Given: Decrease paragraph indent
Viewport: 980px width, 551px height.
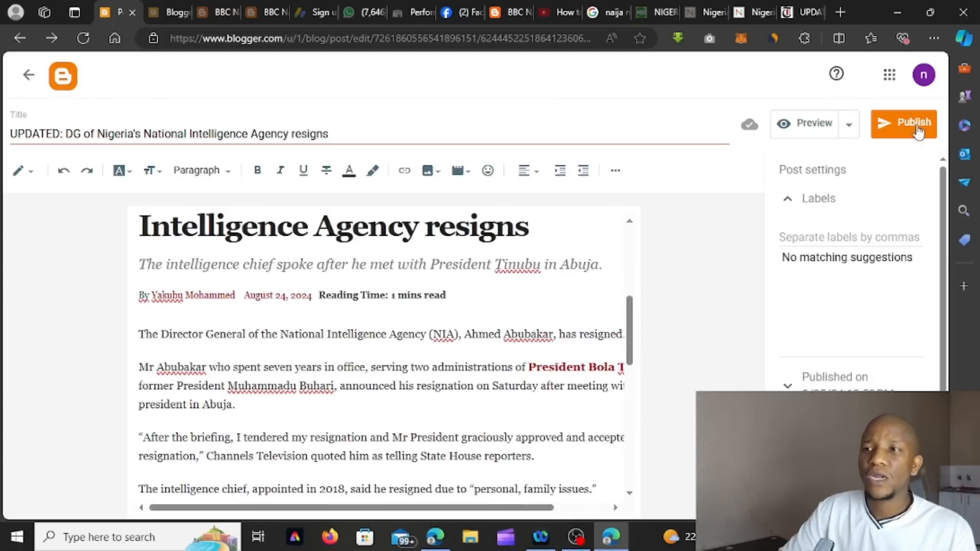Looking at the screenshot, I should coord(583,170).
